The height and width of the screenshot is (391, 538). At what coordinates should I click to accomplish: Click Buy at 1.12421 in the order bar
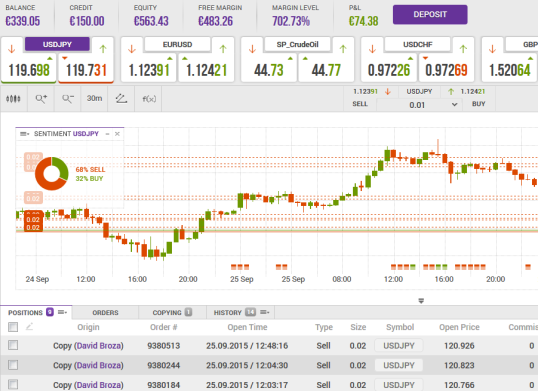tap(478, 104)
